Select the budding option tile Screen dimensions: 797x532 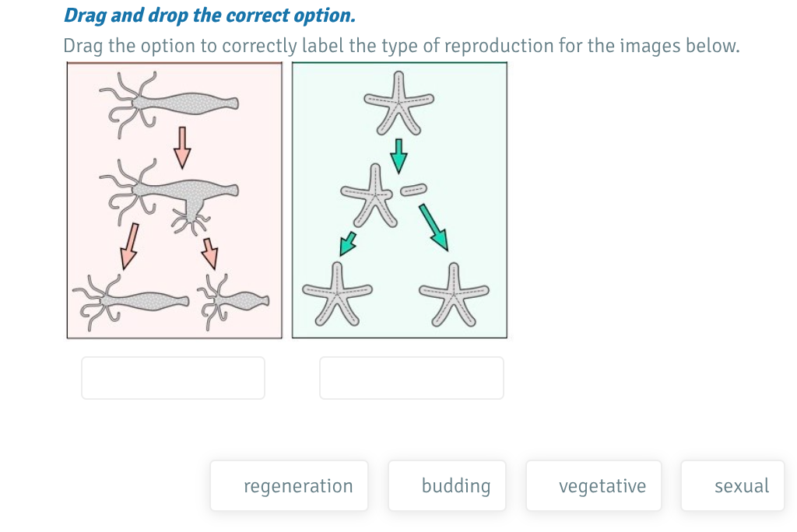coord(447,485)
